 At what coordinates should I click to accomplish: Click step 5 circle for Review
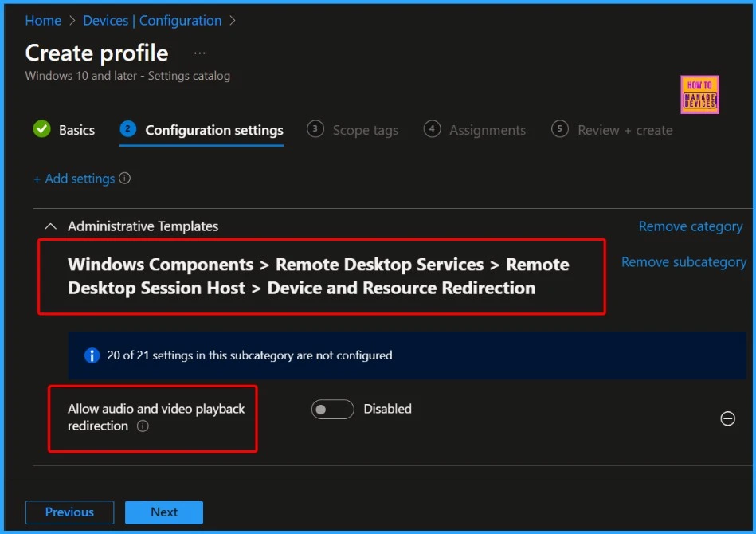[560, 129]
